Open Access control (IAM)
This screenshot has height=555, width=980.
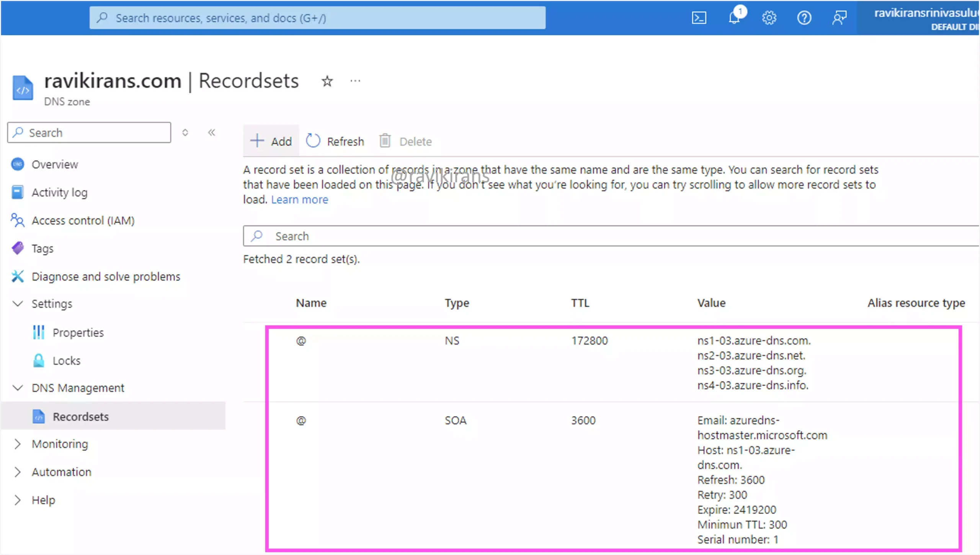(x=83, y=221)
